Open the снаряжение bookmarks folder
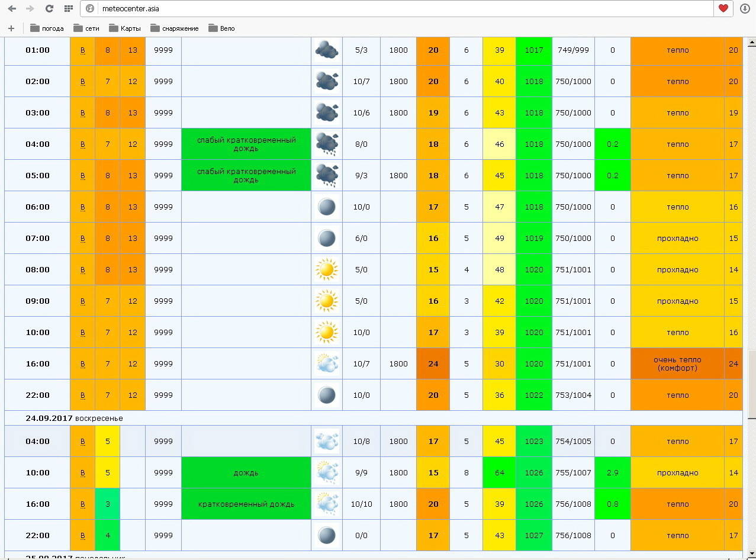The width and height of the screenshot is (756, 560). point(175,28)
